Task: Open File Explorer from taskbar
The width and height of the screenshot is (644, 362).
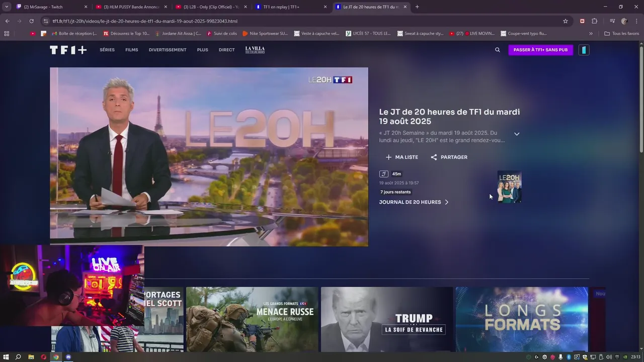Action: click(x=31, y=357)
